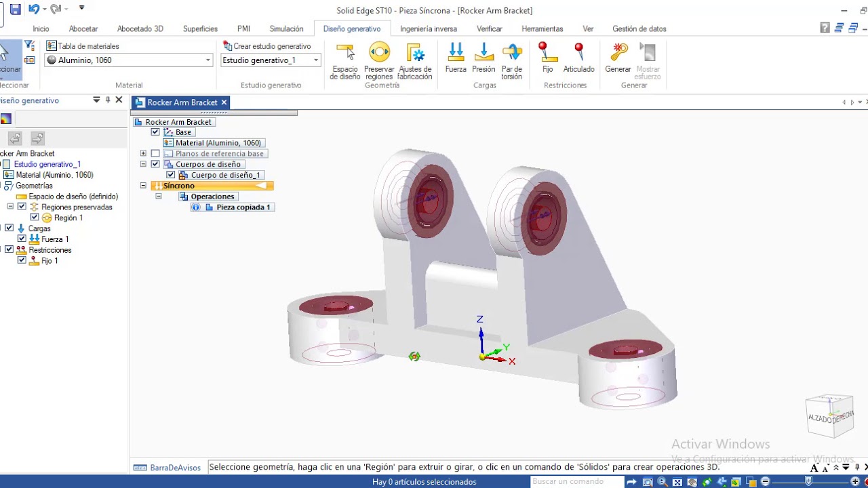Expand the Planos de referencia base node
Screen dimensions: 868x488
(x=143, y=154)
